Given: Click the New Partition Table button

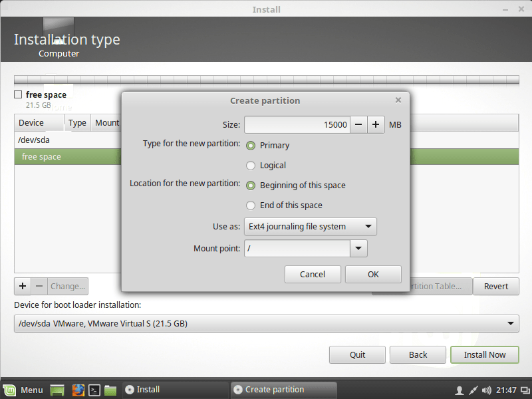Looking at the screenshot, I should (x=440, y=286).
